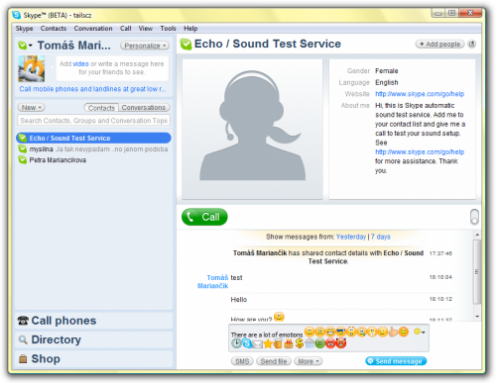Screen dimensions: 496x383
Task: Switch to the Conversations tab
Action: 144,108
